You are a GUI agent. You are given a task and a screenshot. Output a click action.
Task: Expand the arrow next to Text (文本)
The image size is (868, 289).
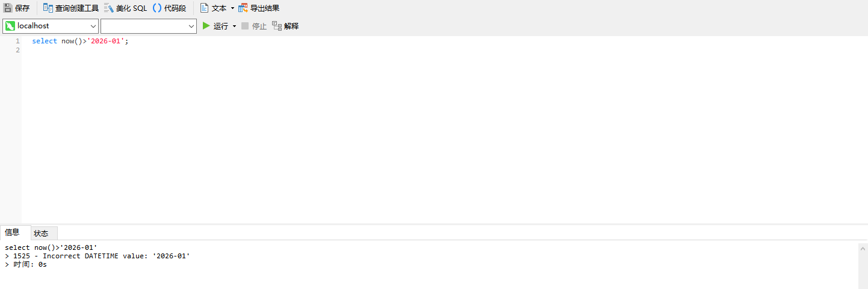232,8
